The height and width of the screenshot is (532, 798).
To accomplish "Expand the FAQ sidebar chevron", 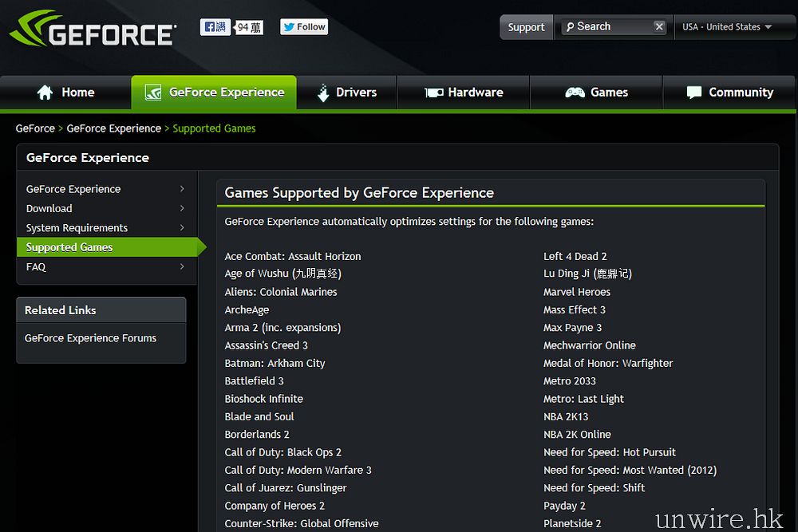I will [x=182, y=266].
